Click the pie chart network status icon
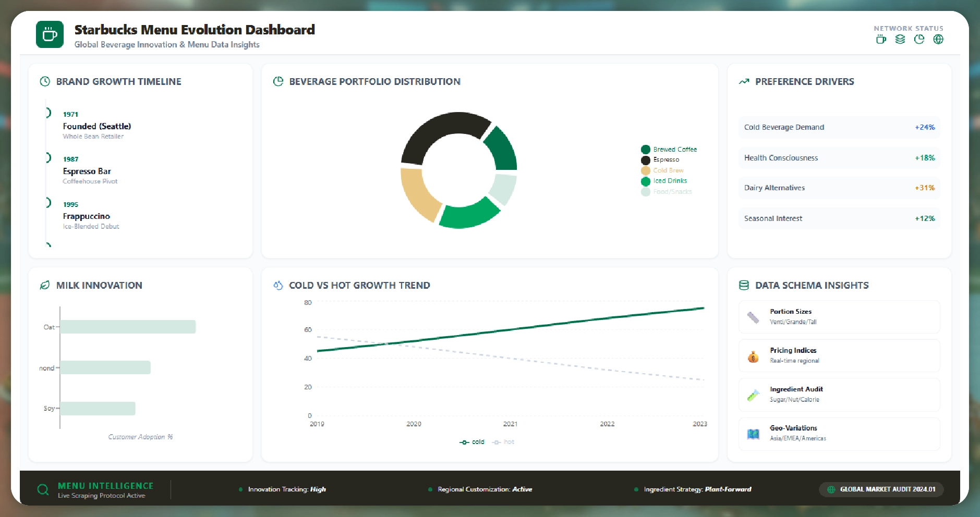This screenshot has width=980, height=517. pyautogui.click(x=919, y=40)
